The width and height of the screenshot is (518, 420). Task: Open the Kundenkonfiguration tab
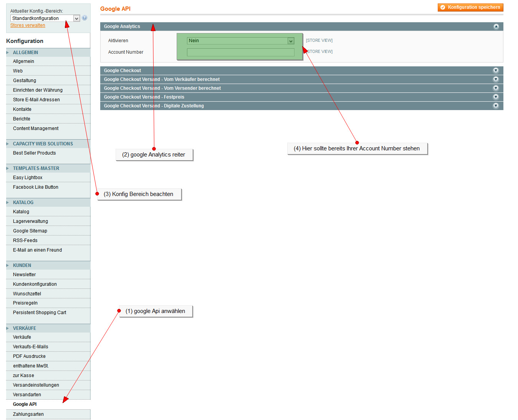pyautogui.click(x=48, y=284)
